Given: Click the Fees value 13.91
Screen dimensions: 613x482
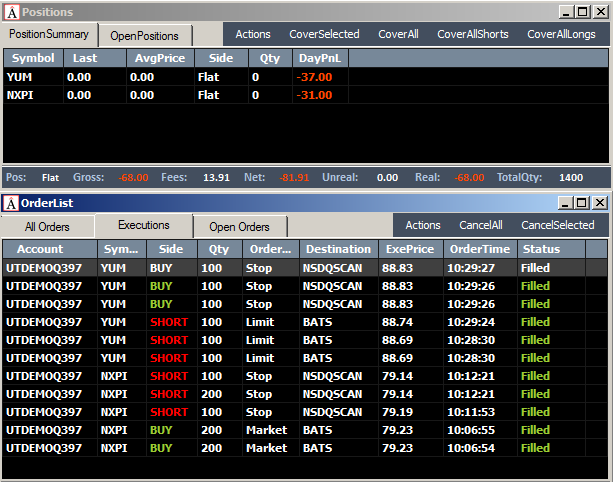Looking at the screenshot, I should (x=216, y=178).
